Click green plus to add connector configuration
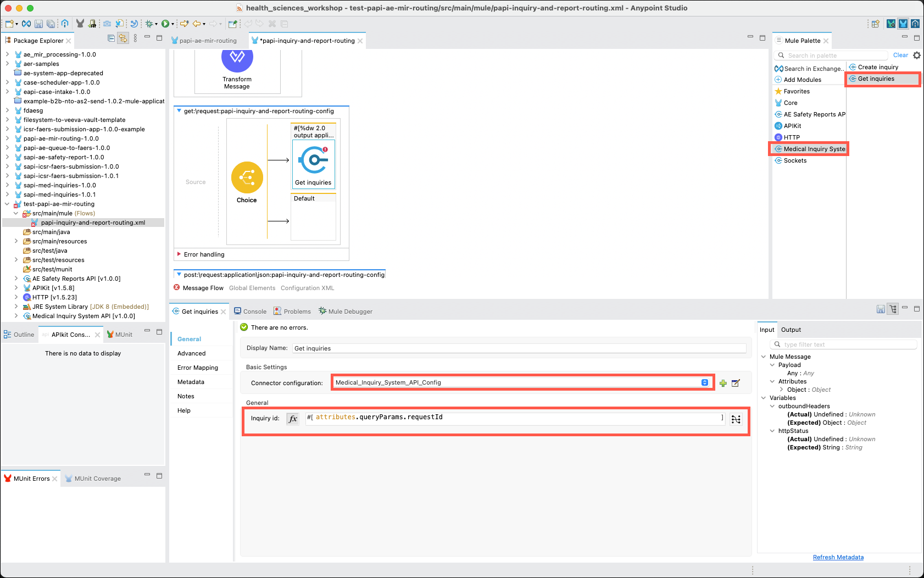This screenshot has height=578, width=924. click(723, 383)
